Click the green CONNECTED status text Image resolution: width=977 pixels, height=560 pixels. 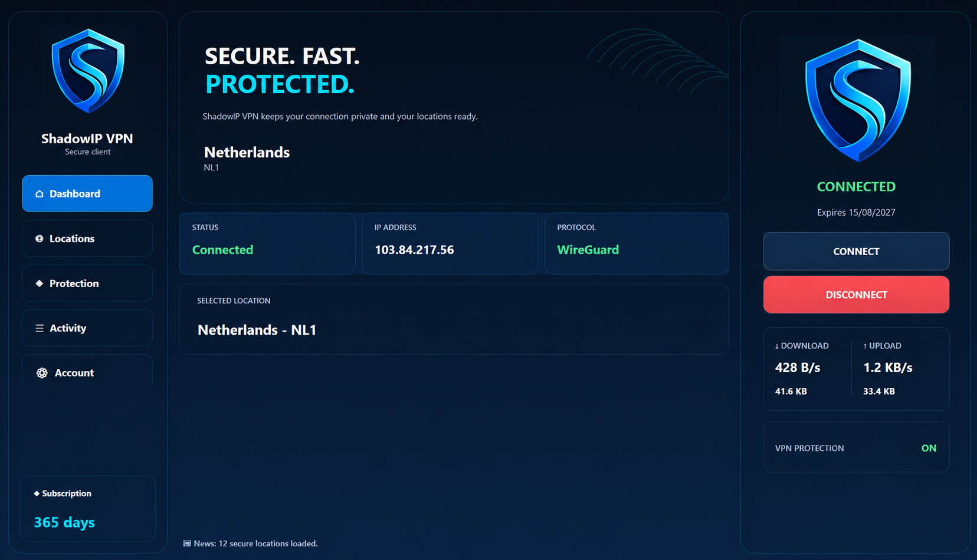[x=856, y=187]
